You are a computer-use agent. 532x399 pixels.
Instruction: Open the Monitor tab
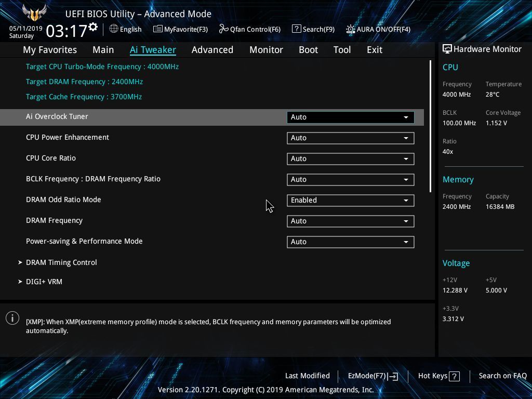coord(266,50)
